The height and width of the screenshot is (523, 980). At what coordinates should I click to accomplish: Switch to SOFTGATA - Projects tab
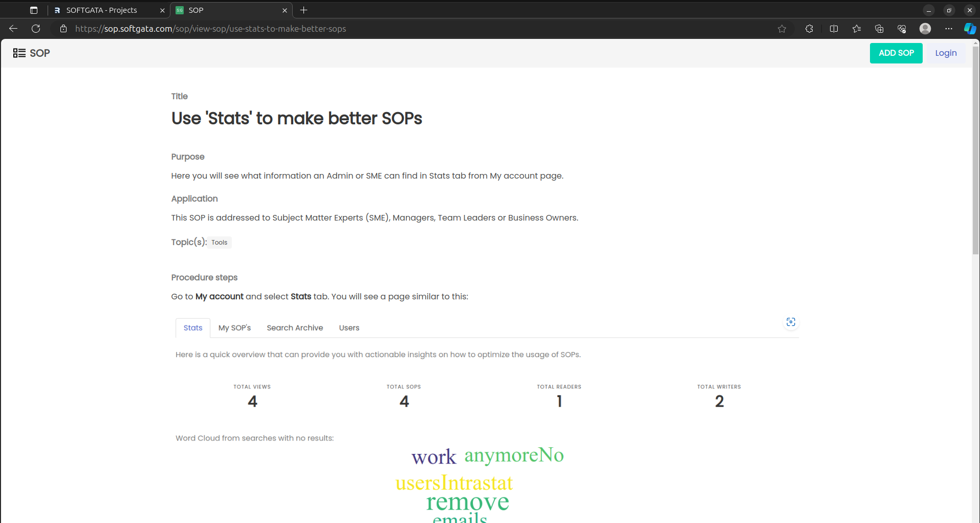click(x=102, y=10)
